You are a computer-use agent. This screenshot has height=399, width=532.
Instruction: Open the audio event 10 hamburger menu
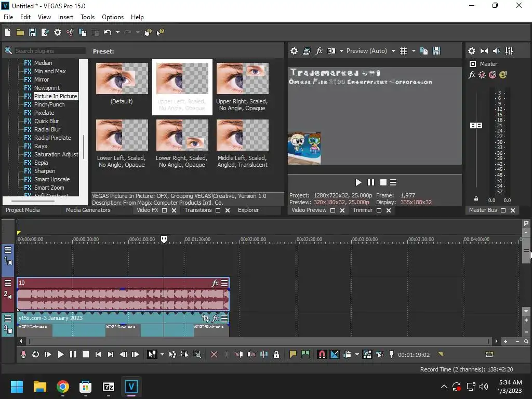pyautogui.click(x=224, y=283)
